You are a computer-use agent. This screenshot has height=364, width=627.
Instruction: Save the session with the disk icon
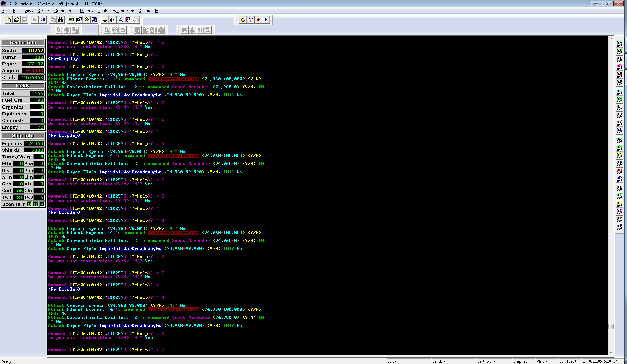24,19
